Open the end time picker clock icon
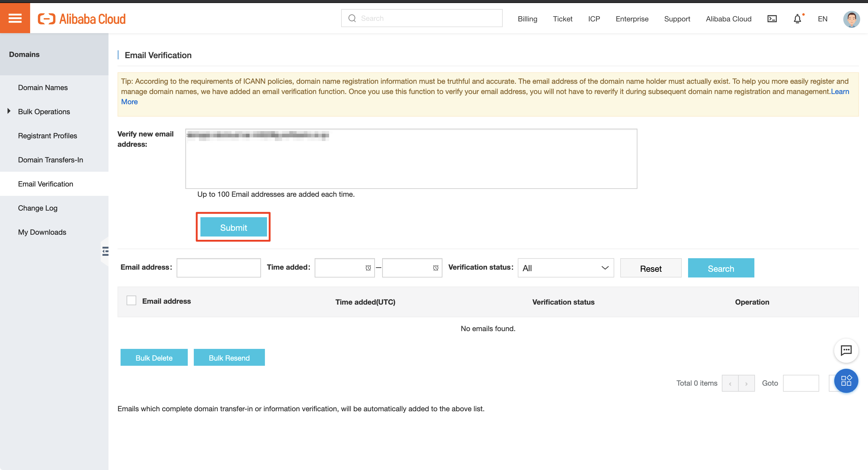Screen dimensions: 868x470 coord(435,268)
